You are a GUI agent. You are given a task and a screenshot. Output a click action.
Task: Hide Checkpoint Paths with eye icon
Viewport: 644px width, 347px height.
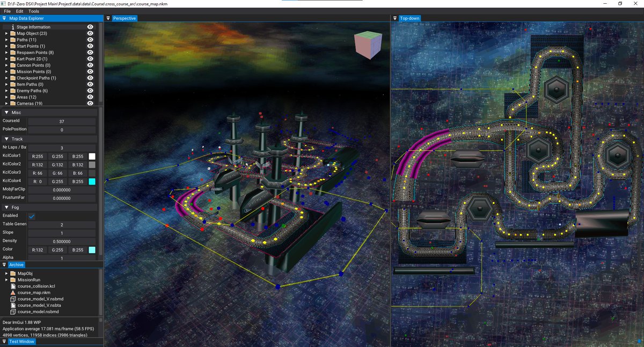pyautogui.click(x=90, y=78)
